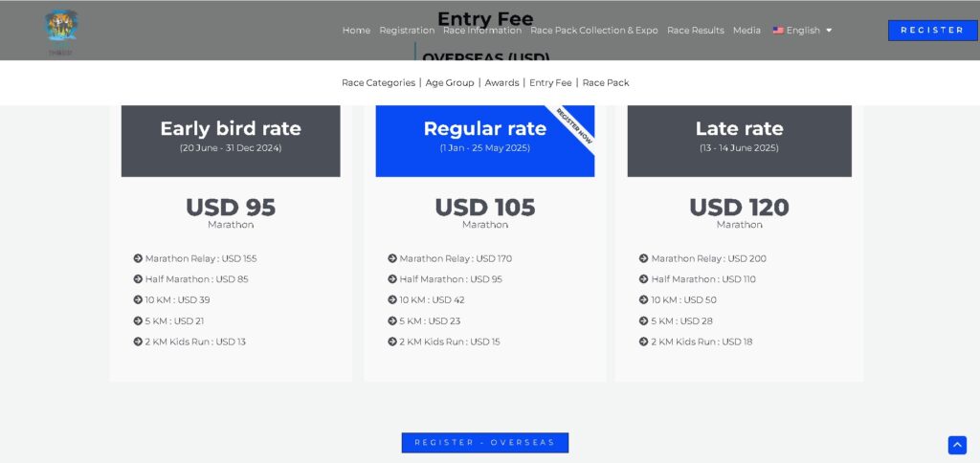Viewport: 980px width, 463px height.
Task: Click the scroll-to-top arrow button
Action: (957, 445)
